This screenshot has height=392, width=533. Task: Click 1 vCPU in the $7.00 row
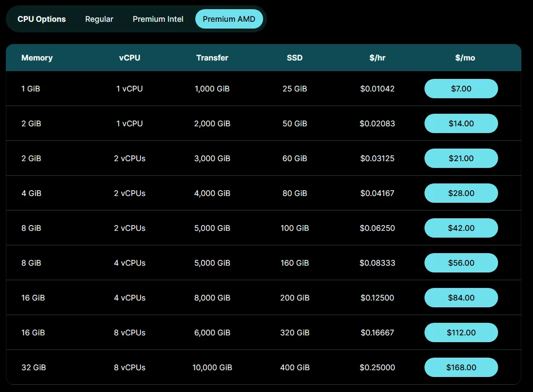(129, 89)
